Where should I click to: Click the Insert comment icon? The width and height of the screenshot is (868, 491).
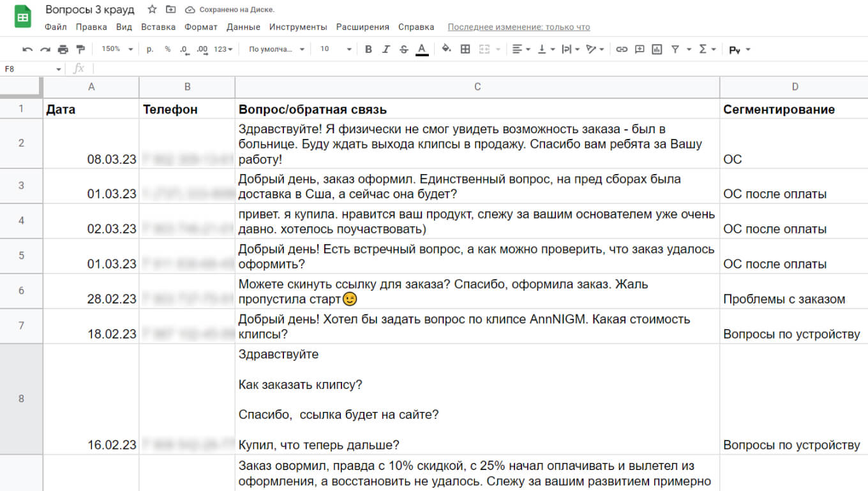[x=640, y=48]
